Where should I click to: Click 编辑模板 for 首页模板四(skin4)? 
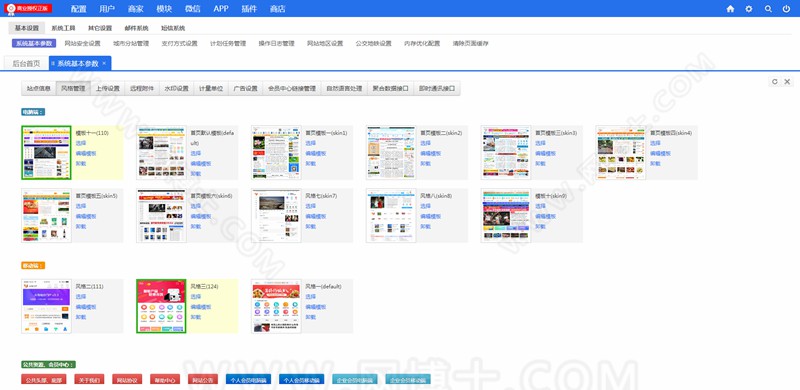pyautogui.click(x=660, y=153)
